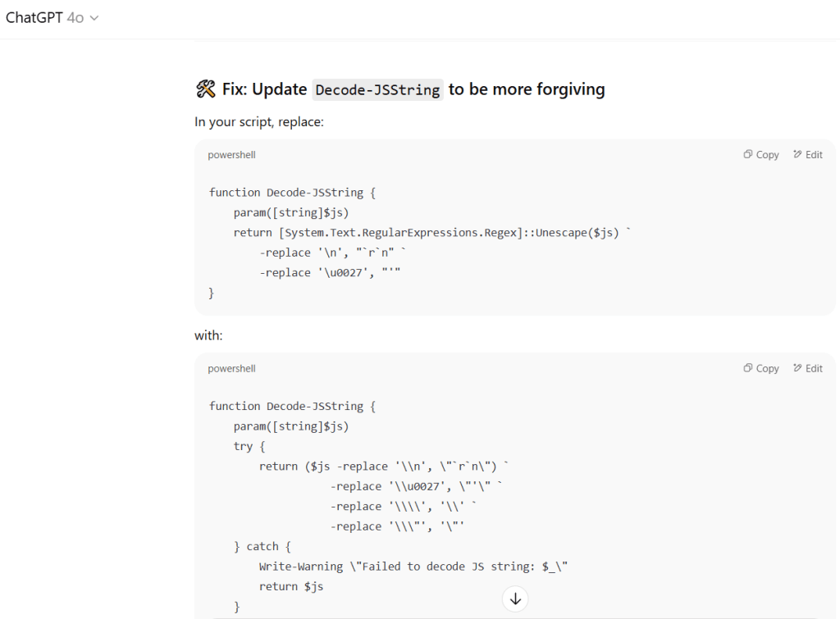Image resolution: width=840 pixels, height=619 pixels.
Task: Click the powershell label of first code block
Action: (x=231, y=155)
